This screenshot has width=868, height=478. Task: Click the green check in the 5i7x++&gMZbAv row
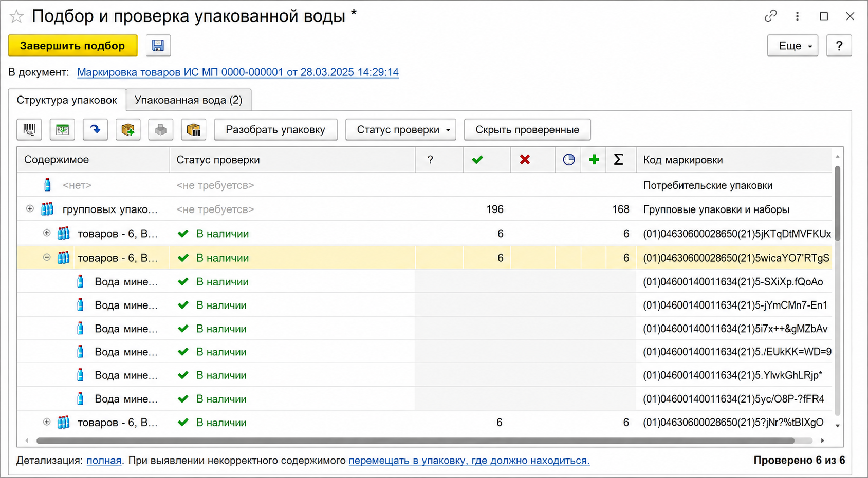[x=183, y=329]
